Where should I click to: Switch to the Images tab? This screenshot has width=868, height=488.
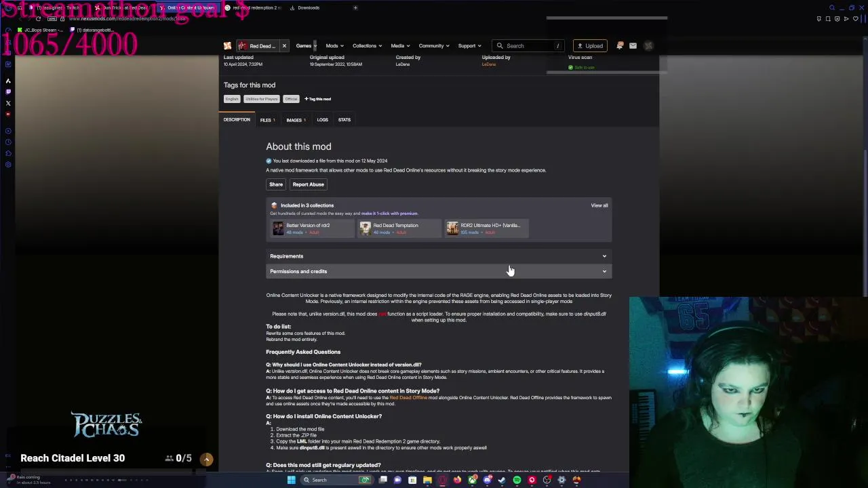point(296,120)
